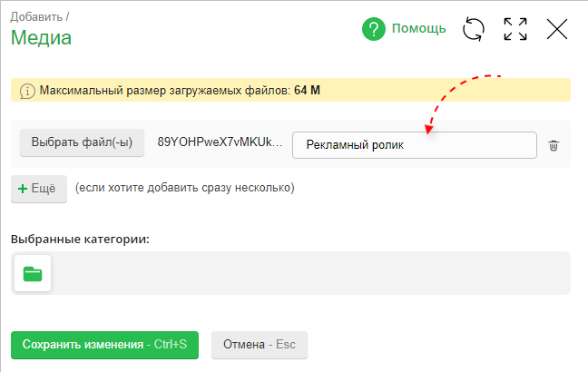The width and height of the screenshot is (588, 372).
Task: Delete the file row via trash icon
Action: pos(554,145)
